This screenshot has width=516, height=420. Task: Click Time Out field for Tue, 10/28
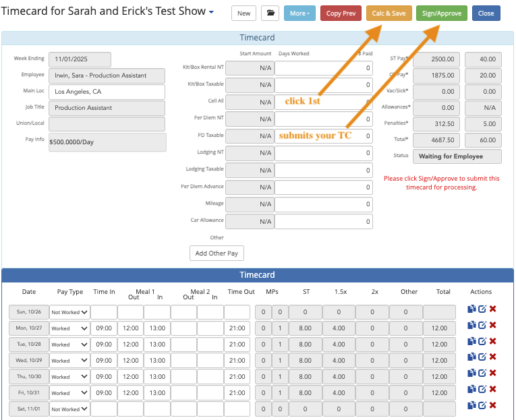click(237, 344)
